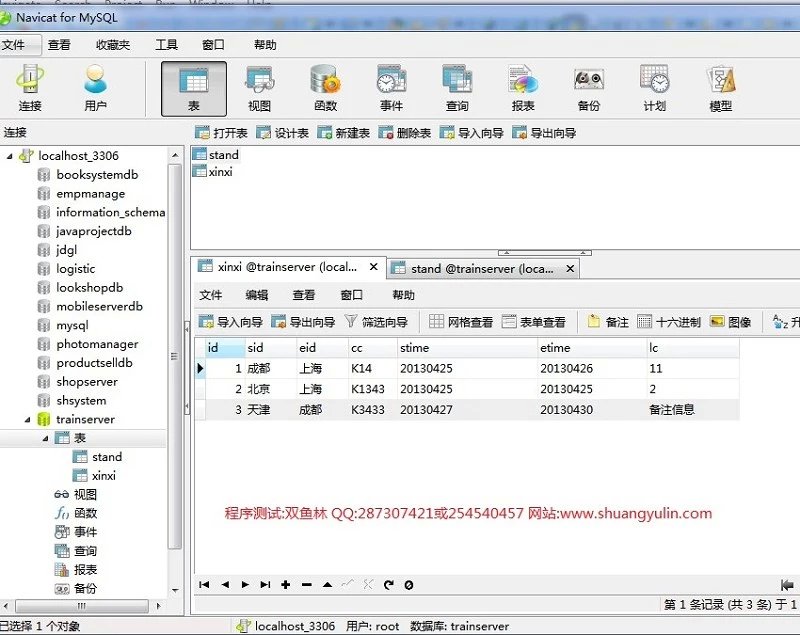Screen dimensions: 800x635
Task: Click the add record plus button
Action: tap(286, 585)
